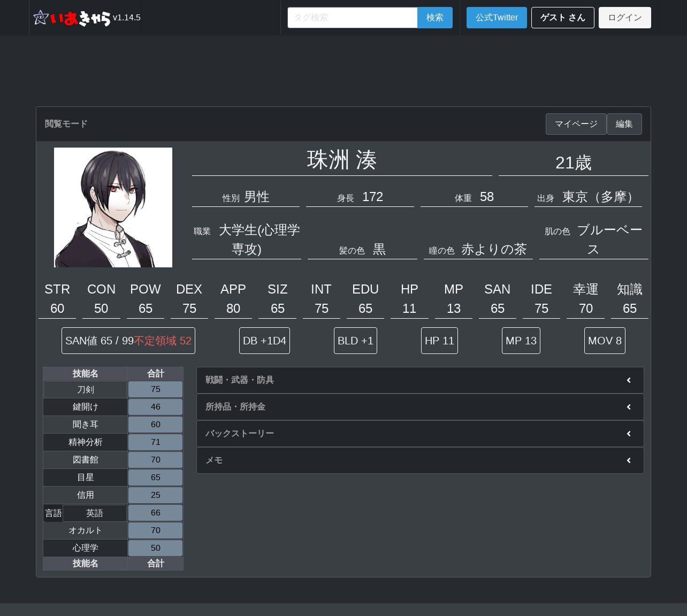The width and height of the screenshot is (687, 616).
Task: Click the top 合計 column header
Action: 156,374
